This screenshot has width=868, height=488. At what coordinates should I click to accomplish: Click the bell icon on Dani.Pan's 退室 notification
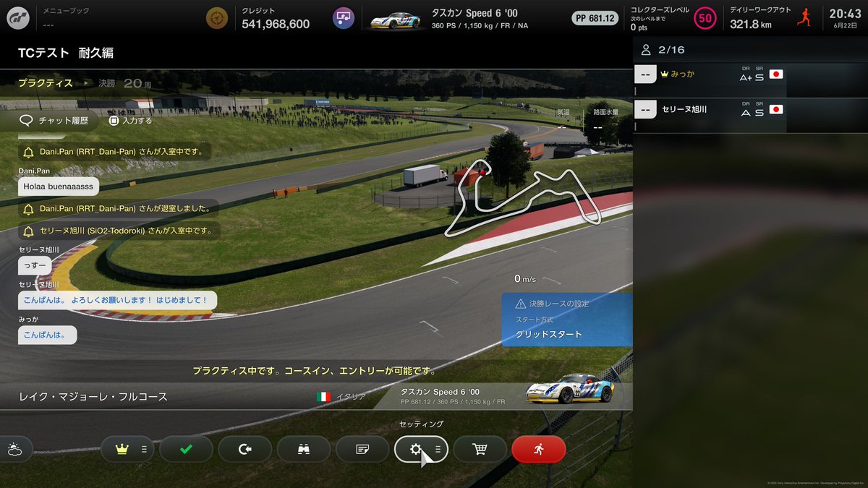[x=29, y=209]
